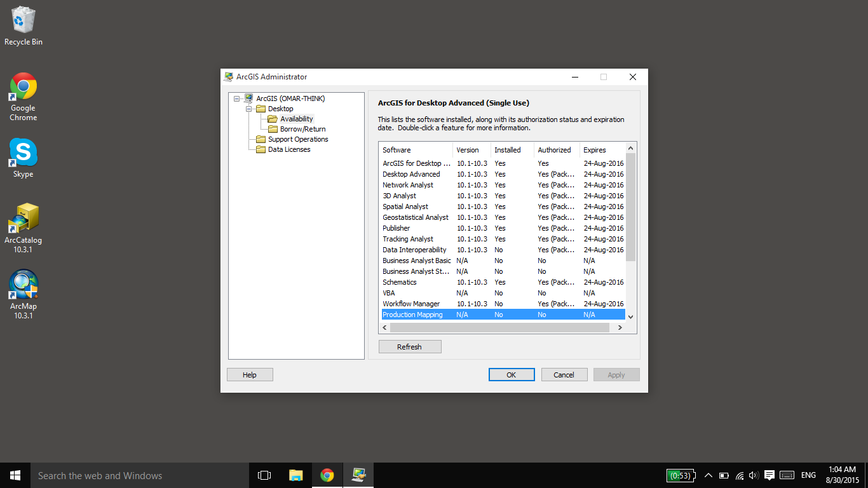Viewport: 868px width, 488px height.
Task: Select the Workflow Manager row
Action: [503, 304]
